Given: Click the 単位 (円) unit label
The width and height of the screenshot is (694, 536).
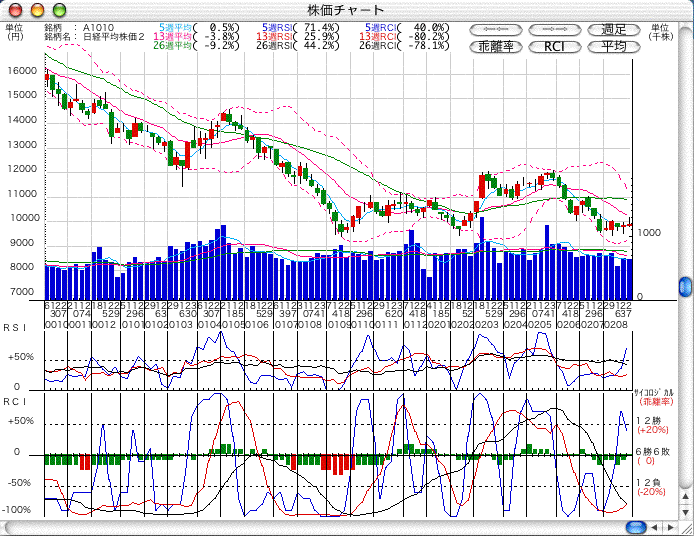Looking at the screenshot, I should [x=15, y=32].
